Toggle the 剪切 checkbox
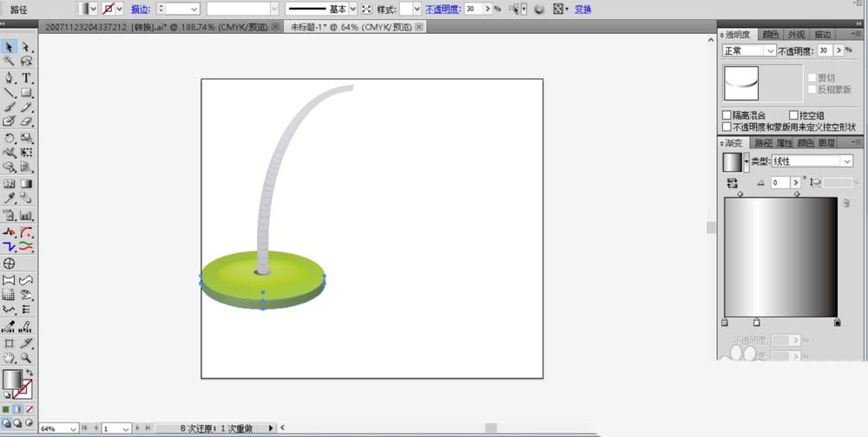Screen dimensions: 868x437 click(812, 78)
